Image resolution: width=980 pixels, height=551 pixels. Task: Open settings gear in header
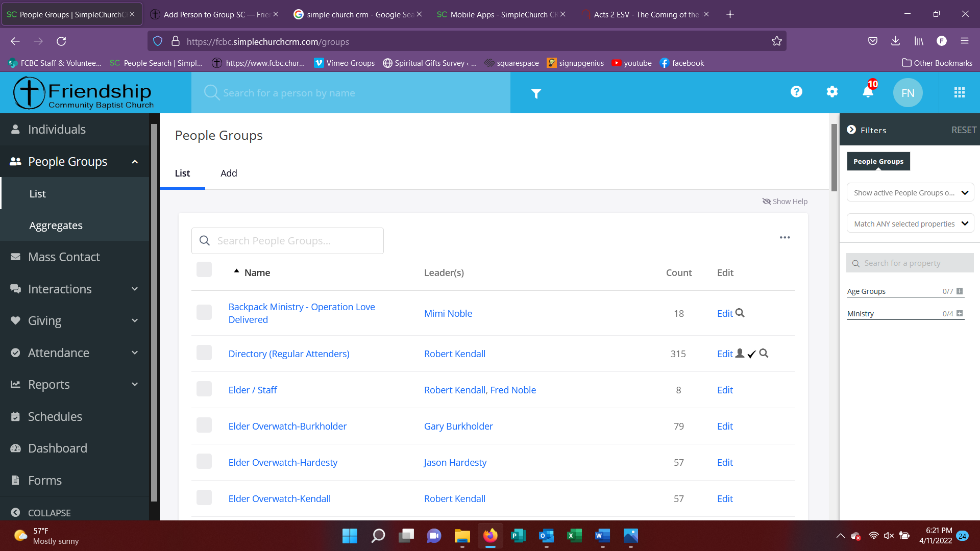(x=832, y=92)
